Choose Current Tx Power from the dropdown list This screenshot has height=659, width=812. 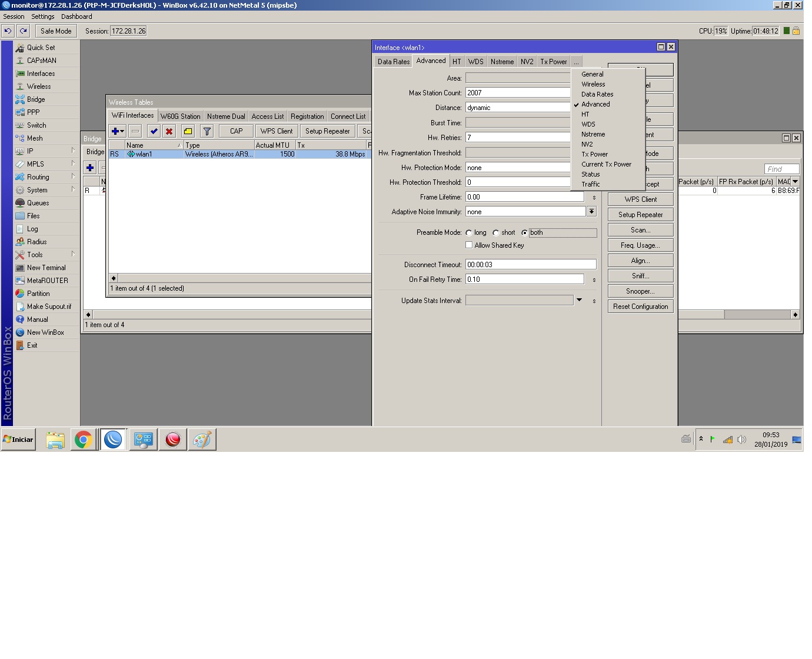tap(607, 164)
